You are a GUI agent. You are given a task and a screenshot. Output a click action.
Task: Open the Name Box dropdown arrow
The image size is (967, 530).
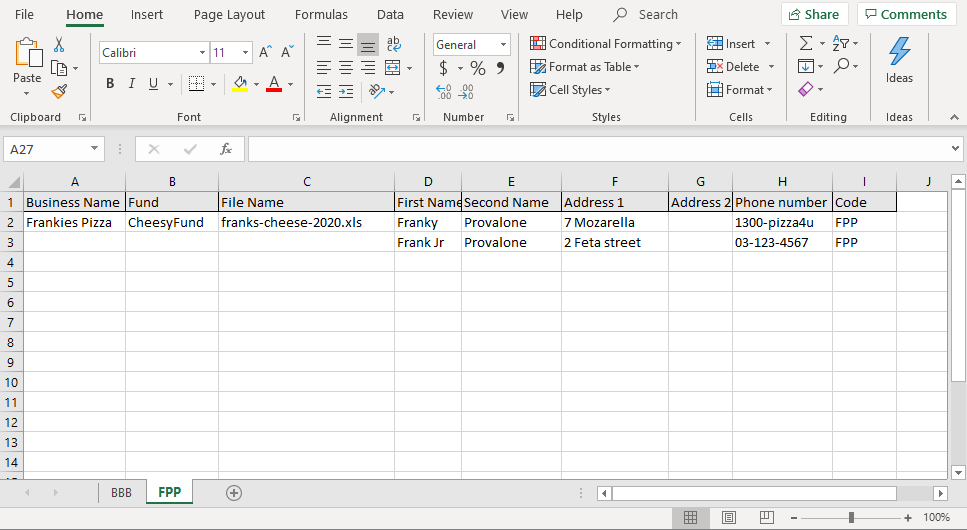tap(94, 149)
